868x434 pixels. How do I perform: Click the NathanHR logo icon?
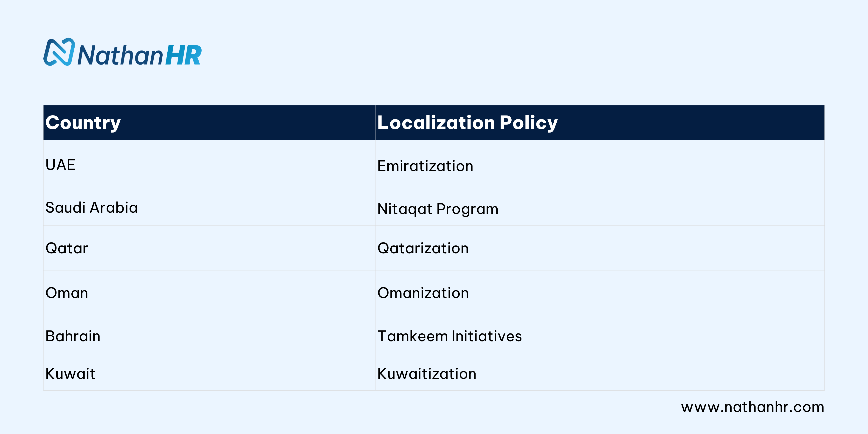[x=59, y=52]
